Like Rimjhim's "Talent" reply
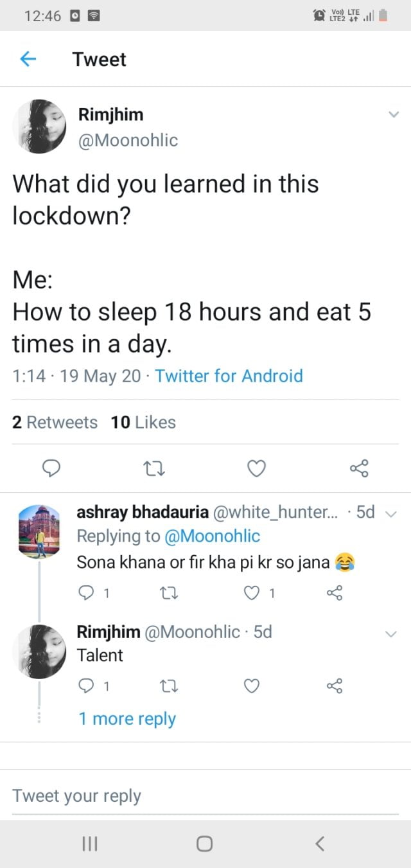Viewport: 411px width, 868px height. [x=252, y=686]
